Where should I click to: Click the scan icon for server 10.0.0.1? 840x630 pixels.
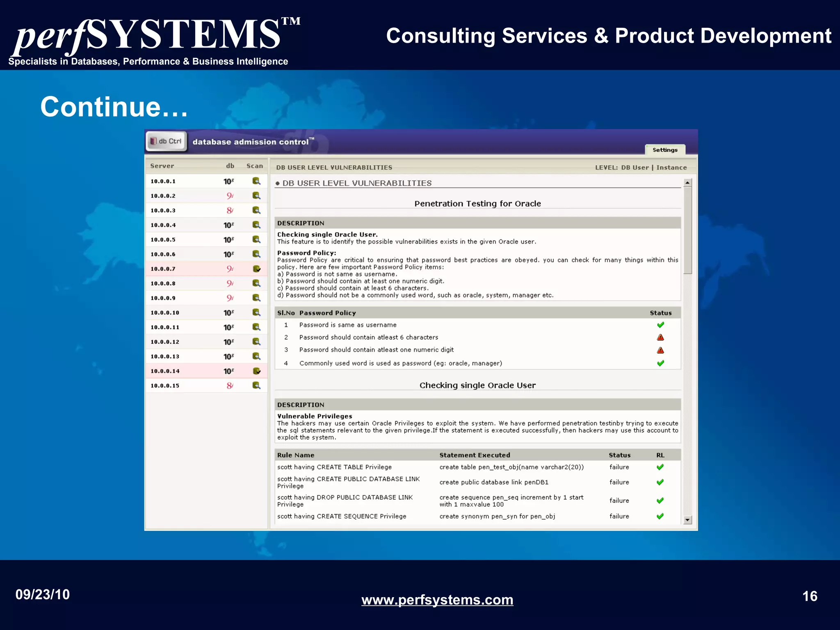[x=256, y=181]
